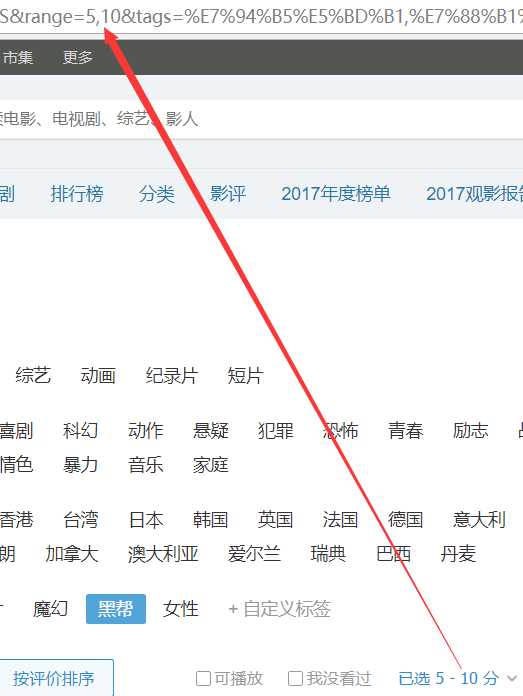523x696 pixels.
Task: Open the 2017年度榜单 link
Action: coord(336,194)
